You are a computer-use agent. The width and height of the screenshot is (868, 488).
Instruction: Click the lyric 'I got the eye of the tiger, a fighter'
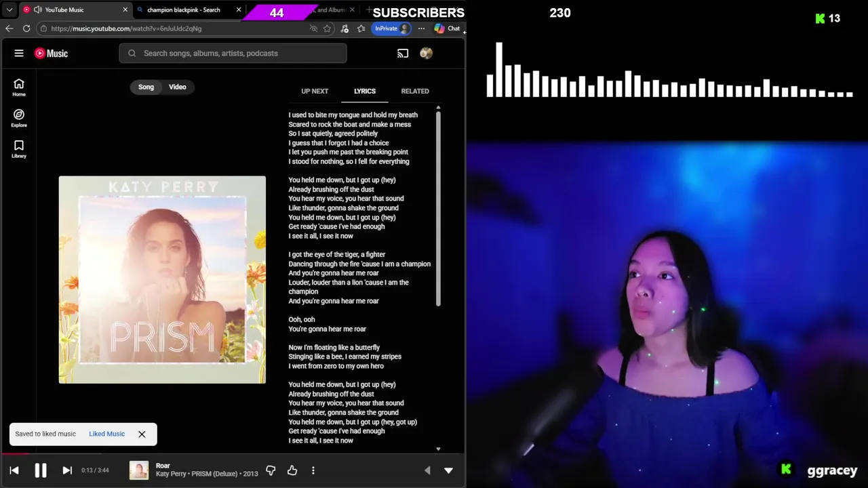337,254
